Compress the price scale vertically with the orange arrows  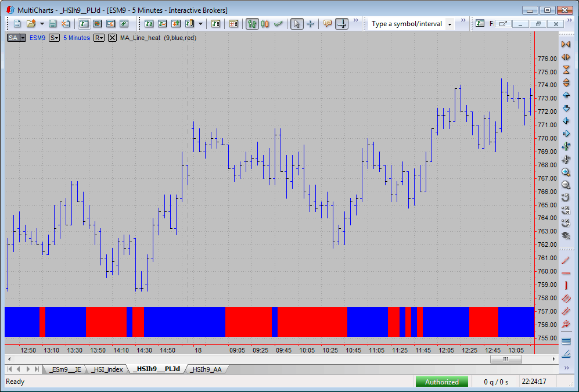[566, 70]
